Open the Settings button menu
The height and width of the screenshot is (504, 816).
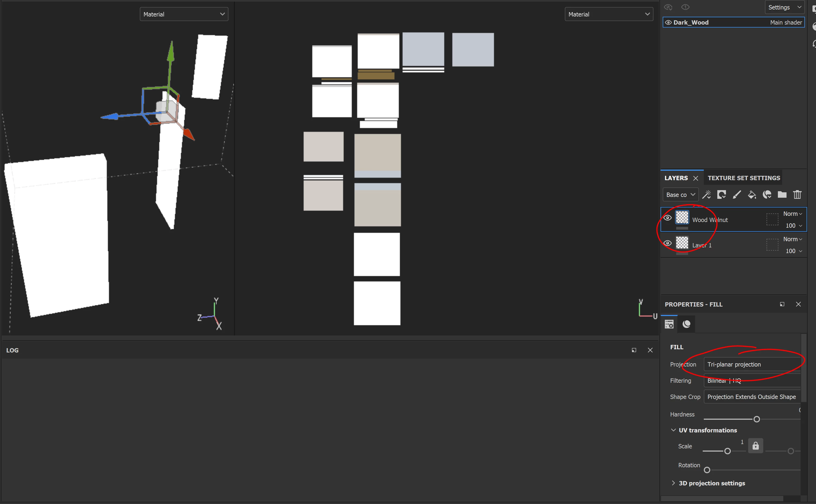tap(784, 7)
